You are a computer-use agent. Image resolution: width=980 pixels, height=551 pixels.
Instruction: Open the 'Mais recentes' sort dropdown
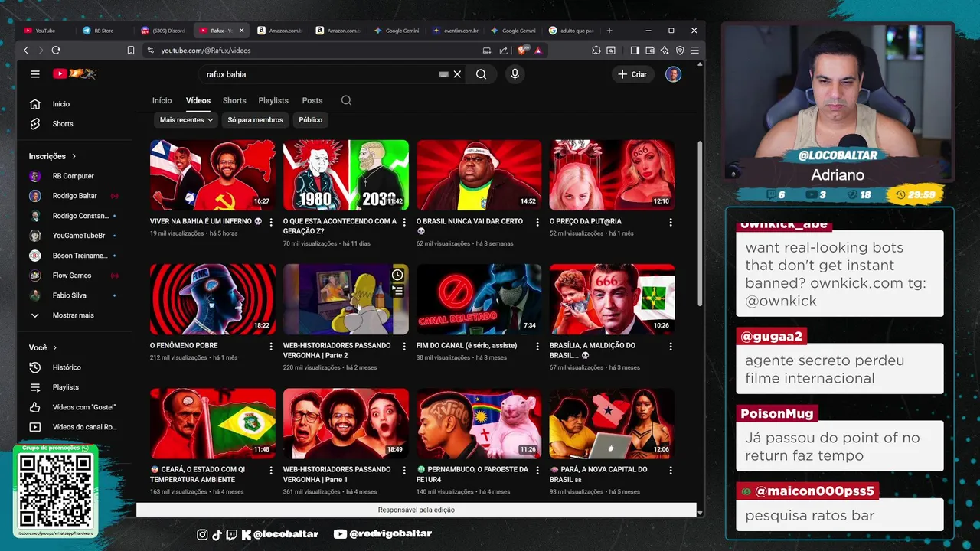[186, 120]
